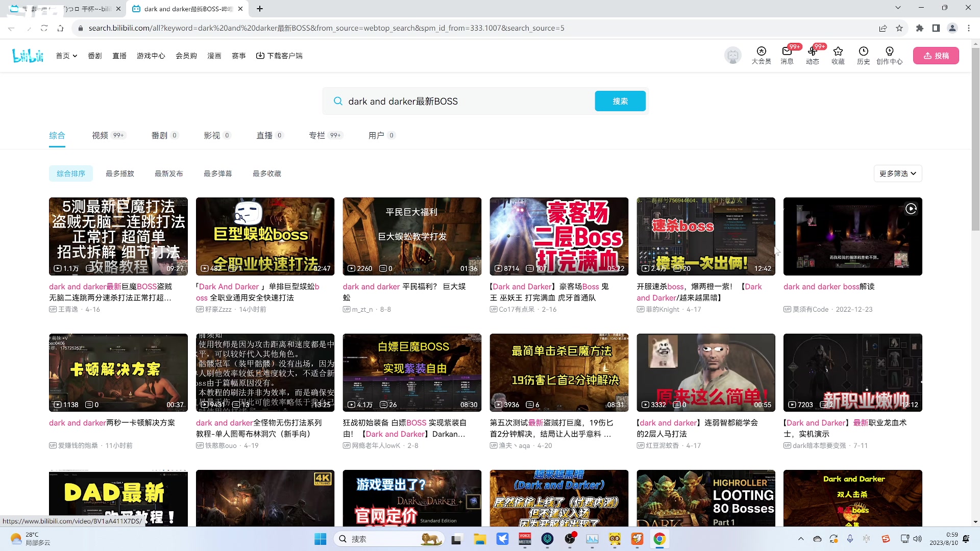Open the 收藏 favorites star icon
Screen dimensions: 980x551
click(838, 55)
